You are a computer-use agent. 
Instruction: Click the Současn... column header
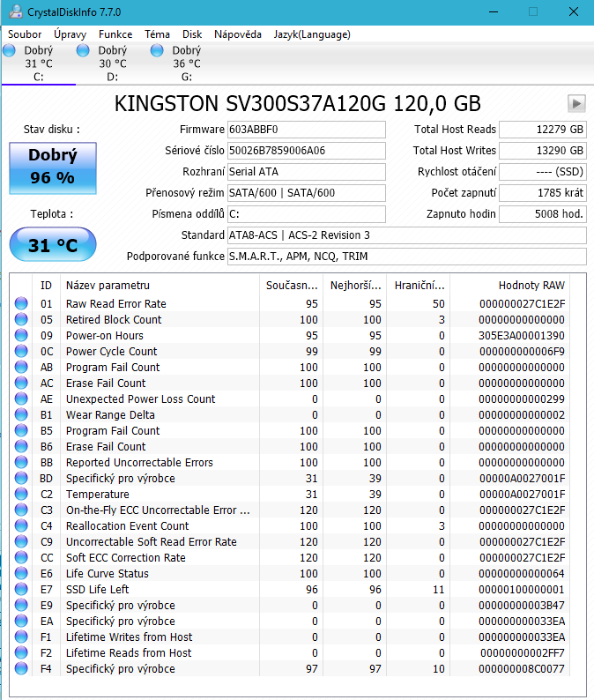[x=291, y=286]
